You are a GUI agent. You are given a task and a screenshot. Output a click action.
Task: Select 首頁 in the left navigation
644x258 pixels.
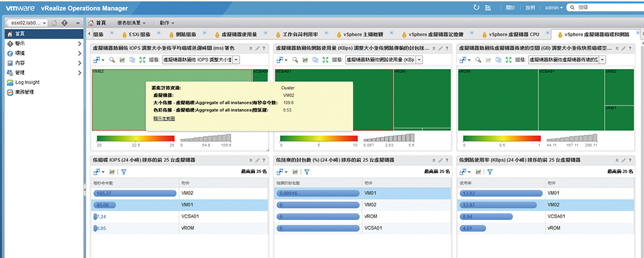pos(44,34)
